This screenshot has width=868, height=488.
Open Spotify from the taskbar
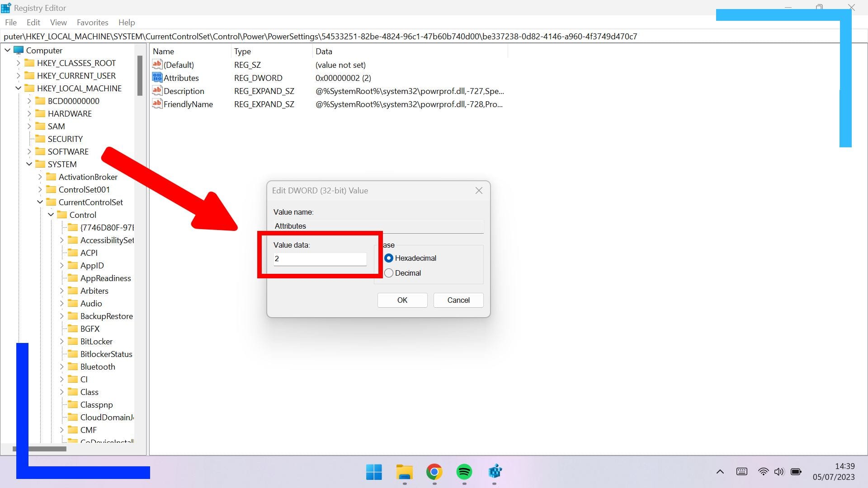point(464,472)
